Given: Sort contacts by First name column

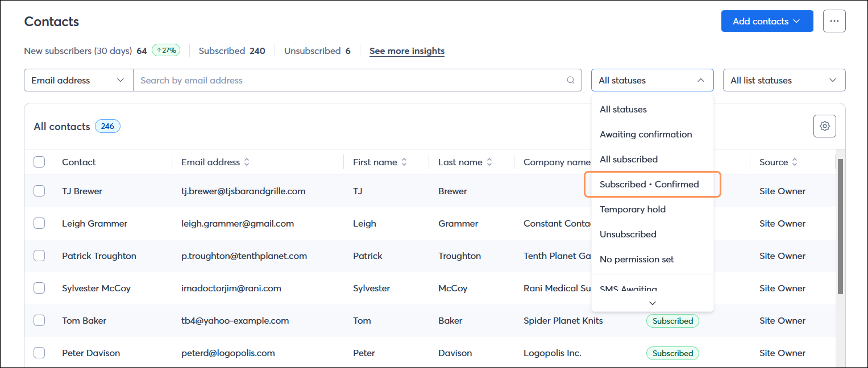Looking at the screenshot, I should (404, 162).
